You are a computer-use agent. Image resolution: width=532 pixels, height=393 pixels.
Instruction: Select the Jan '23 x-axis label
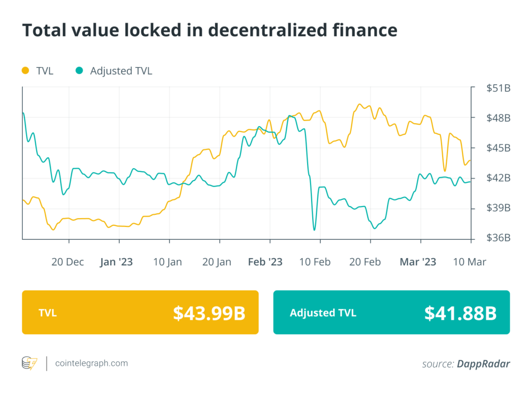point(116,262)
